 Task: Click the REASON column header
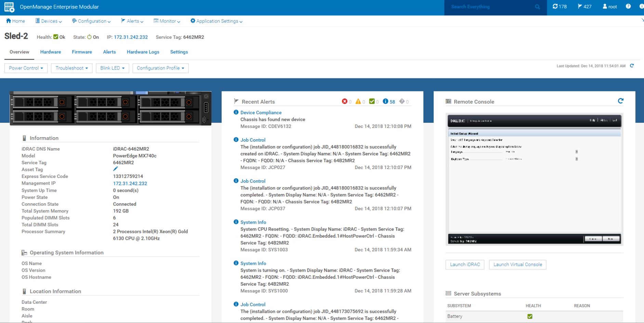[582, 306]
